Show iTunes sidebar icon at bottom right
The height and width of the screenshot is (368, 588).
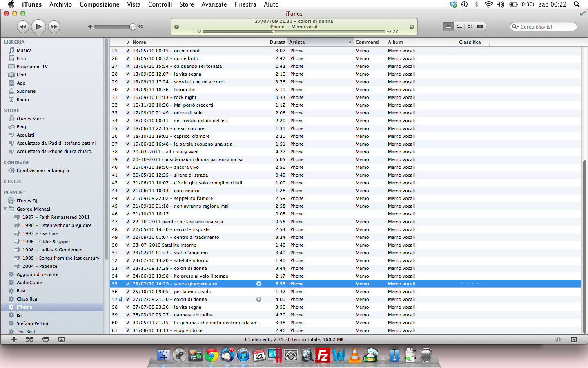pos(574,339)
